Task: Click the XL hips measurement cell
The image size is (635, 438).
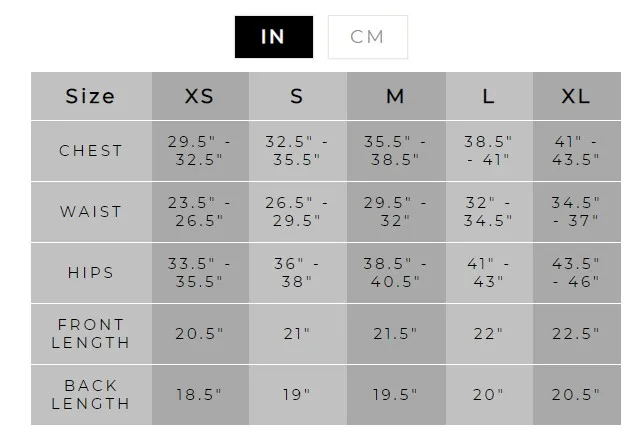Action: coord(576,272)
